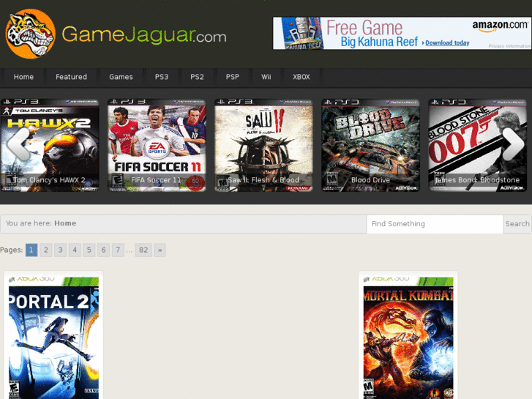This screenshot has height=399, width=532.
Task: Open the GameJaguar.com site title
Action: (x=144, y=34)
